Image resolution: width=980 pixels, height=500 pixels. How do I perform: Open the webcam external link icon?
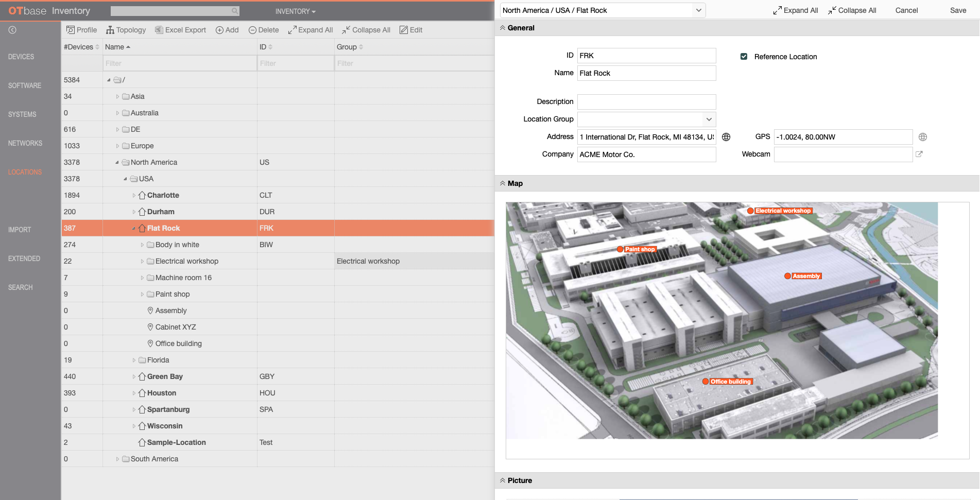click(x=919, y=154)
